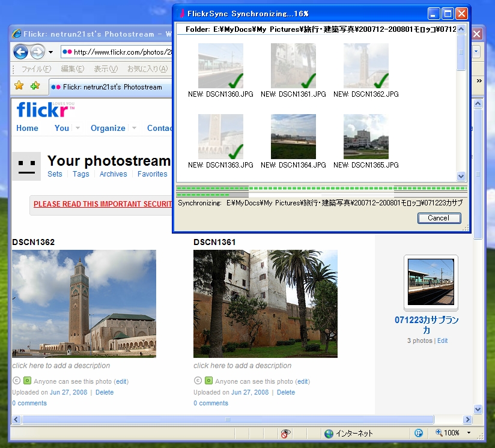Click the インターネット zone globe icon
The height and width of the screenshot is (448, 495).
(329, 434)
